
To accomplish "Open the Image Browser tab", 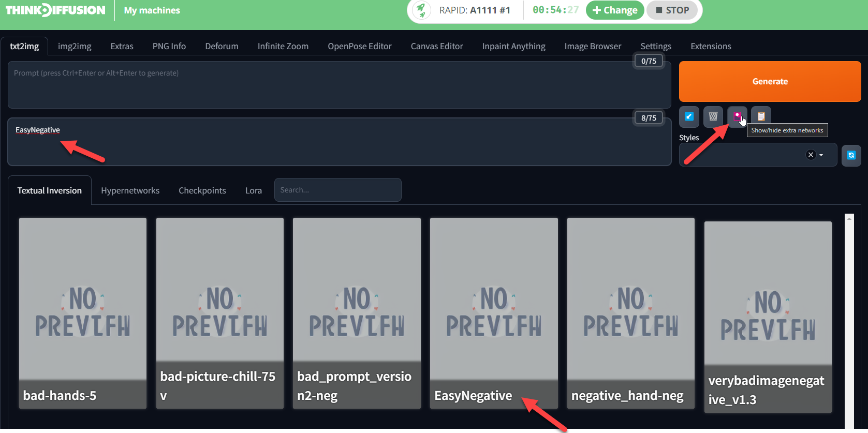I will [x=593, y=46].
